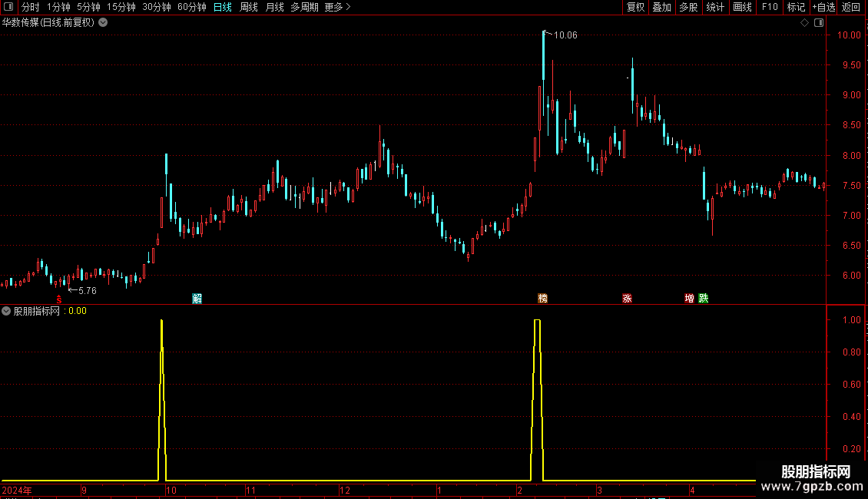Image resolution: width=868 pixels, height=499 pixels.
Task: Click the 跌 event marker icon
Action: coord(704,299)
